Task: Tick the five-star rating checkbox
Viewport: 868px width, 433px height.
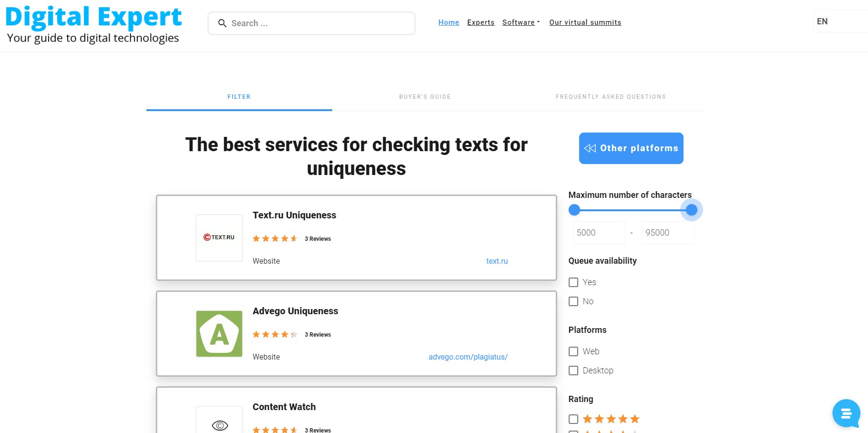Action: pos(573,419)
